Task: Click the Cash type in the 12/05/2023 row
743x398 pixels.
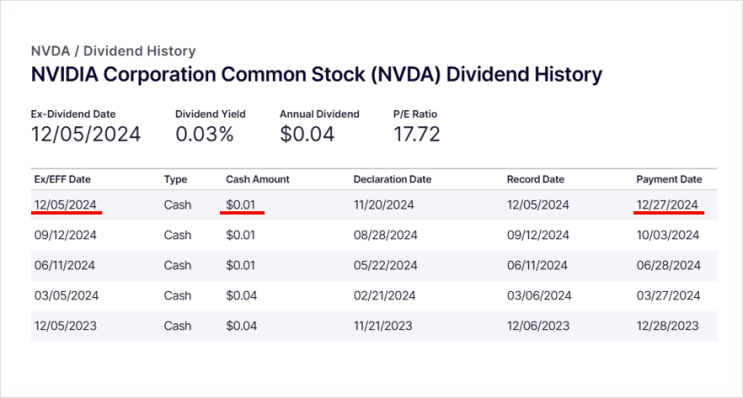Action: click(x=178, y=326)
